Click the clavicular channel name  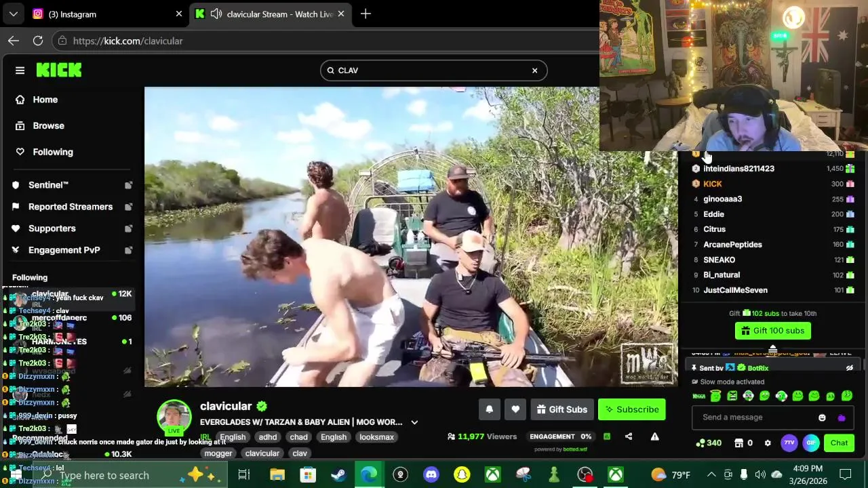click(x=226, y=406)
